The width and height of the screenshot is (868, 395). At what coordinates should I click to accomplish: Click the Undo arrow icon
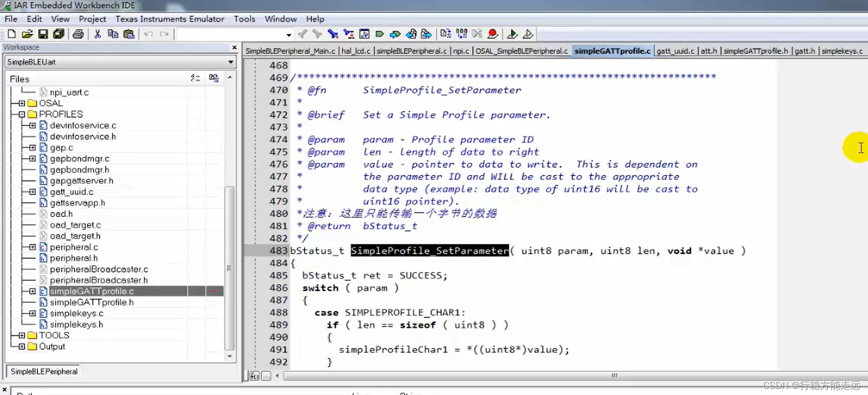tap(149, 34)
